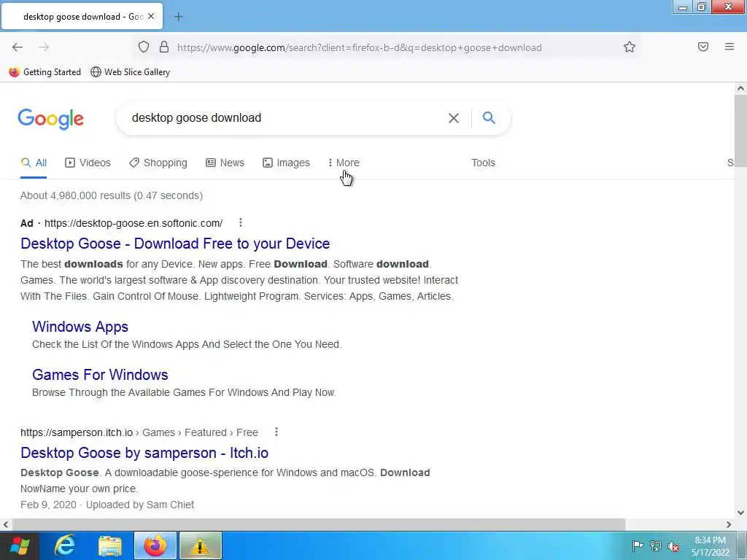Focus the browser address bar URL
The width and height of the screenshot is (747, 560).
coord(359,47)
